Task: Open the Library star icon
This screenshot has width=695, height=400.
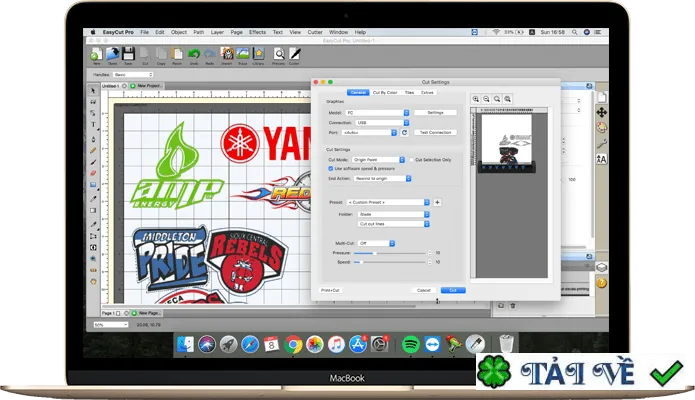Action: pyautogui.click(x=258, y=54)
